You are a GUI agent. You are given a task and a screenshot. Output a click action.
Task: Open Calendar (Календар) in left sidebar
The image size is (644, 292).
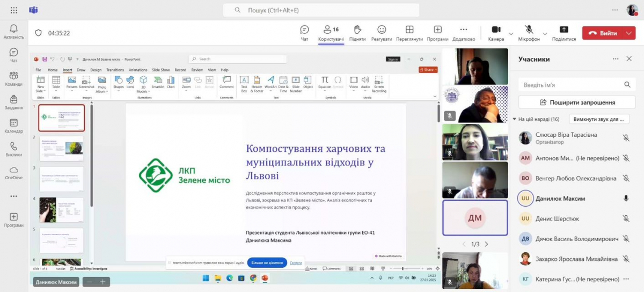point(13,126)
